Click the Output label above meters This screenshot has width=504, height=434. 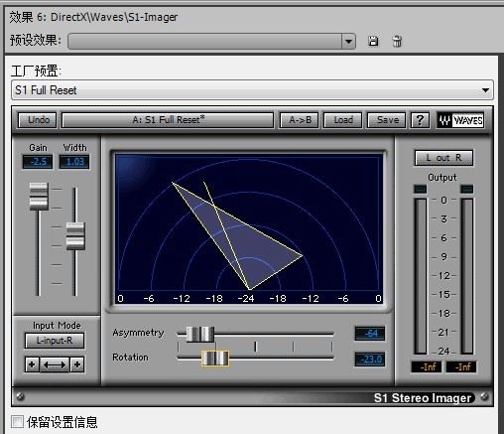442,178
